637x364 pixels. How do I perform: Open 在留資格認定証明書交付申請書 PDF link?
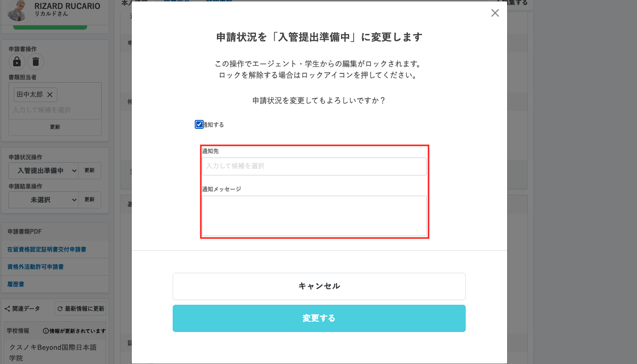(47, 249)
